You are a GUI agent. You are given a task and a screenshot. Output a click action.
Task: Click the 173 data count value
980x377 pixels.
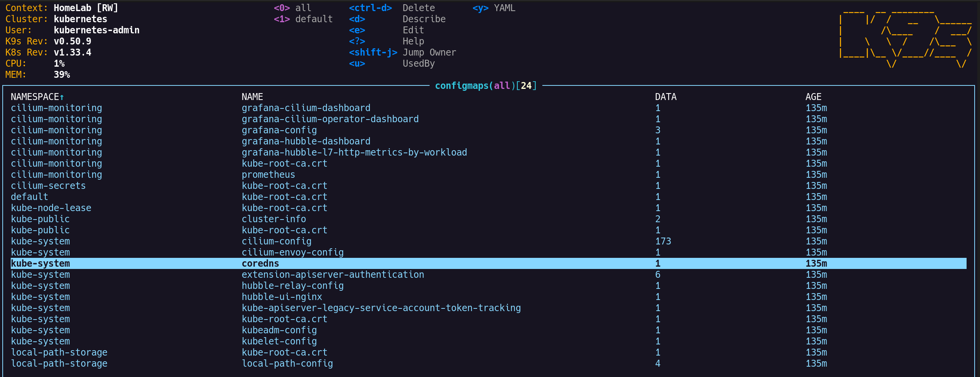(x=663, y=241)
